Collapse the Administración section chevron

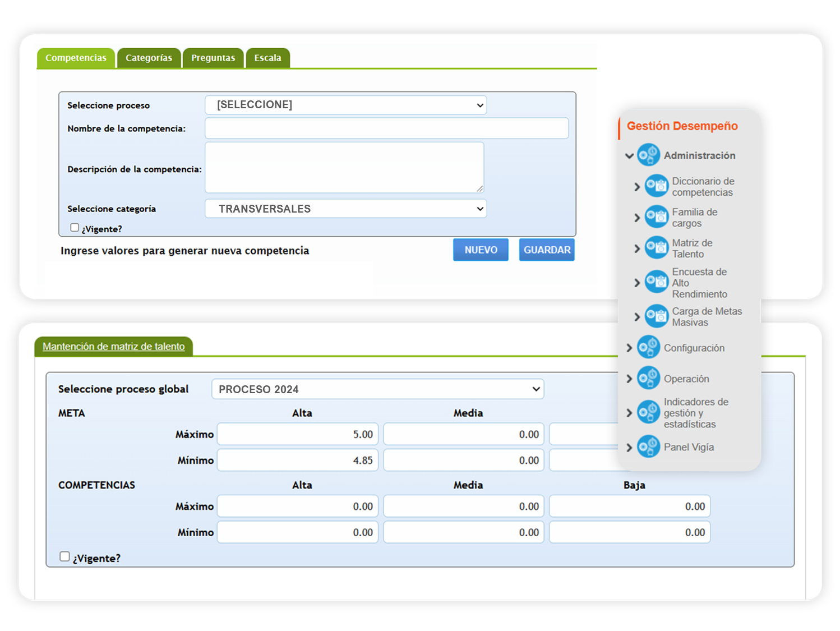click(629, 156)
